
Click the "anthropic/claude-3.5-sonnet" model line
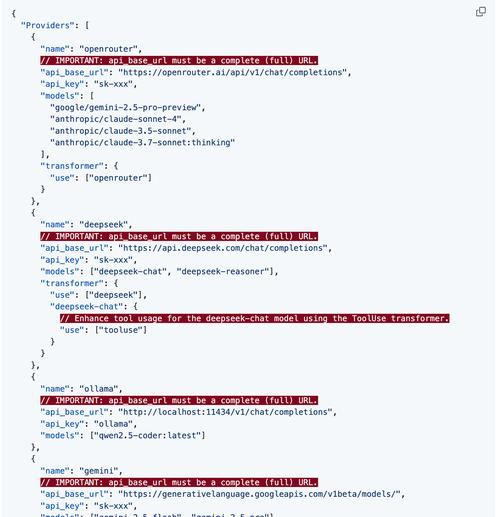121,131
